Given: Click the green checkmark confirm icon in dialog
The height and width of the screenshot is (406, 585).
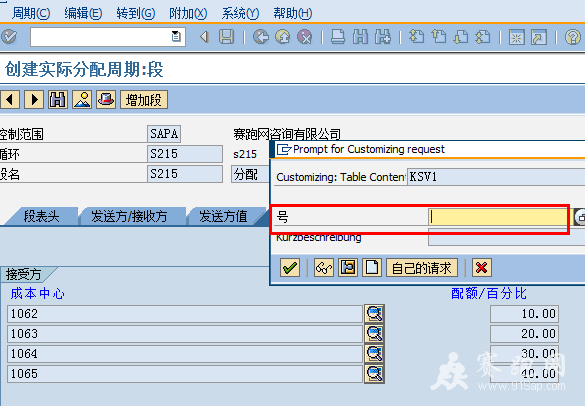Looking at the screenshot, I should point(290,268).
